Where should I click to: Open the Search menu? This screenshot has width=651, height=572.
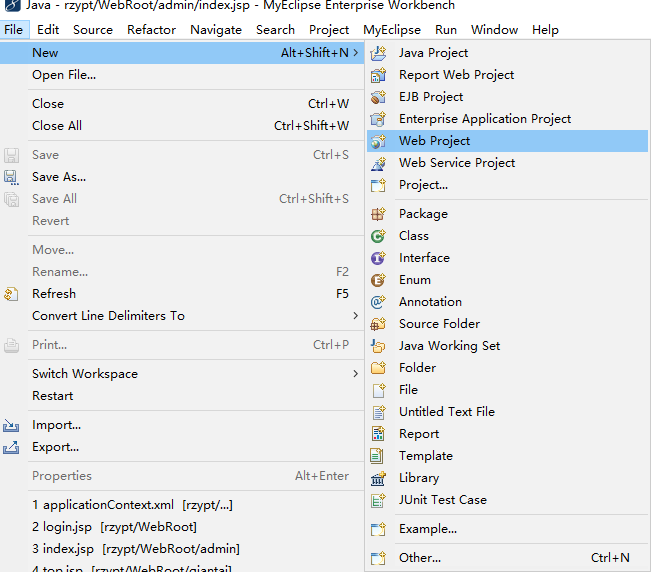click(x=275, y=30)
